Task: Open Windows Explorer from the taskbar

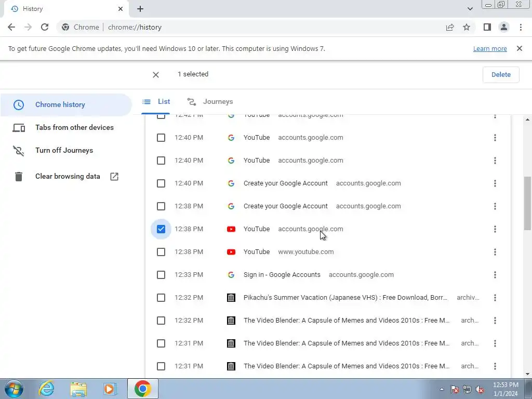Action: click(78, 389)
